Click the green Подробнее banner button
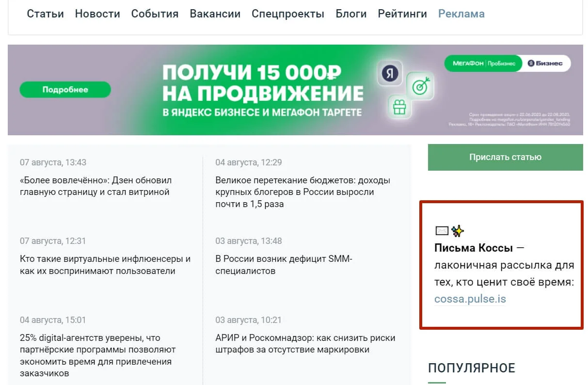 coord(65,90)
